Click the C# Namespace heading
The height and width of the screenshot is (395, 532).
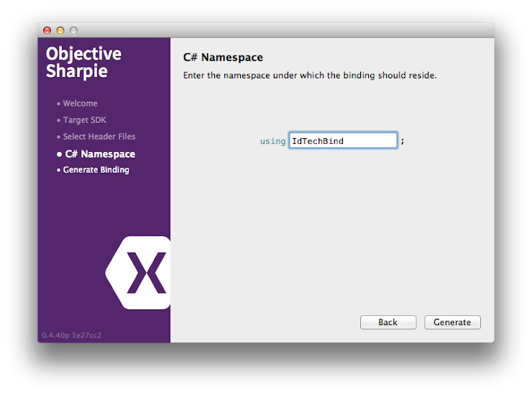pyautogui.click(x=223, y=58)
